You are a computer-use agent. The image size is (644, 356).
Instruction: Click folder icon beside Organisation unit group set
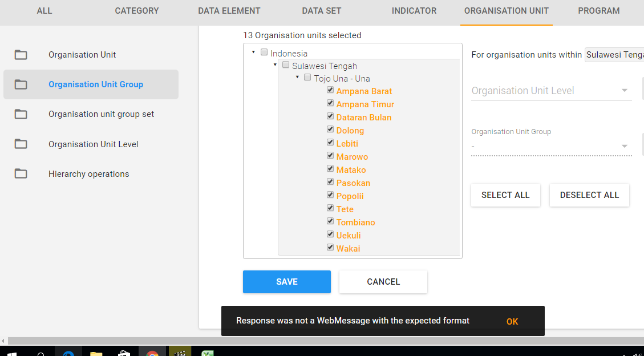click(x=21, y=114)
